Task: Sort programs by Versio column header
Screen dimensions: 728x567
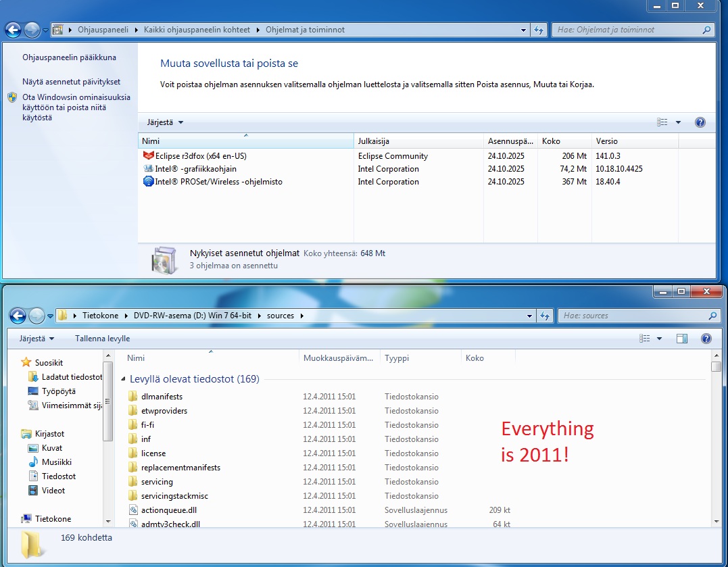Action: point(635,141)
